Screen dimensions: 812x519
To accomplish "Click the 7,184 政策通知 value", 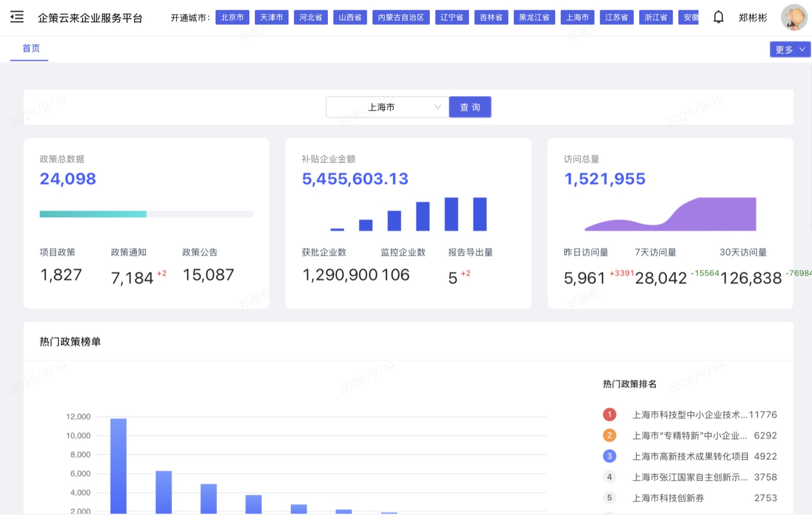I will click(132, 278).
